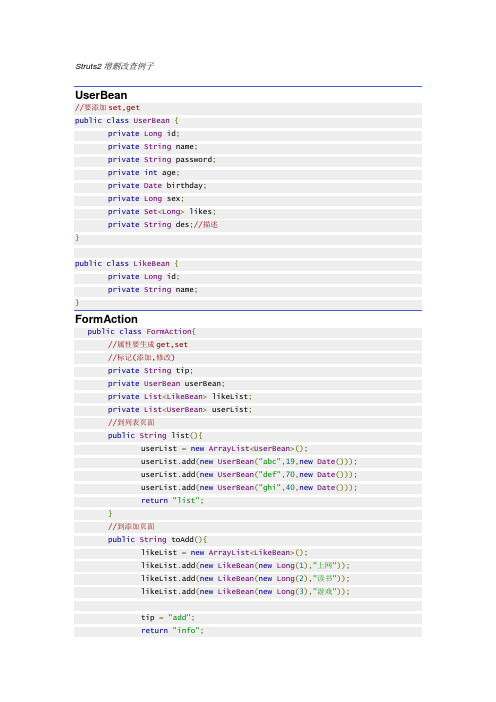This screenshot has height=702, width=496.
Task: Click the line 'public String toAdd(){'
Action: click(157, 539)
